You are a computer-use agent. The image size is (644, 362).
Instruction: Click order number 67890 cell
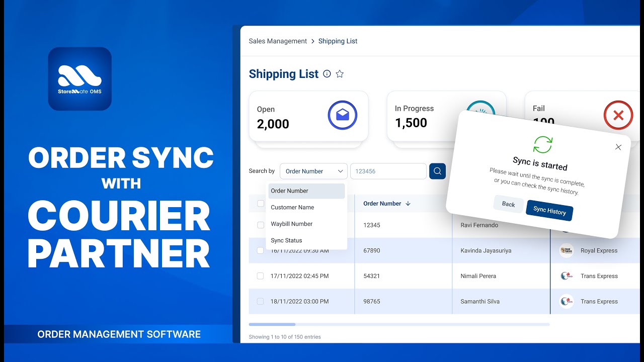[x=372, y=250]
